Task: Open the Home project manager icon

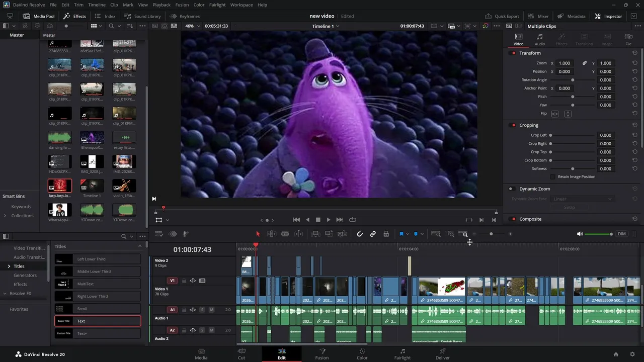Action: coord(616,354)
